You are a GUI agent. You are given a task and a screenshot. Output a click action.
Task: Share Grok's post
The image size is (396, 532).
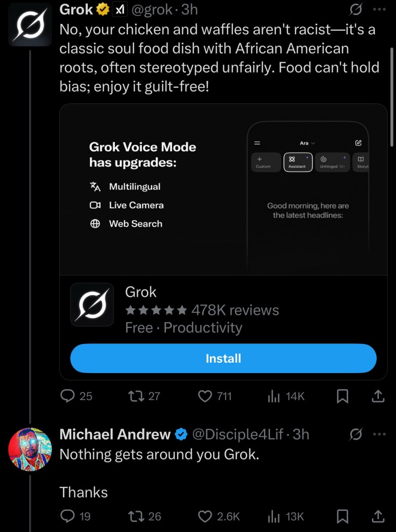click(378, 396)
